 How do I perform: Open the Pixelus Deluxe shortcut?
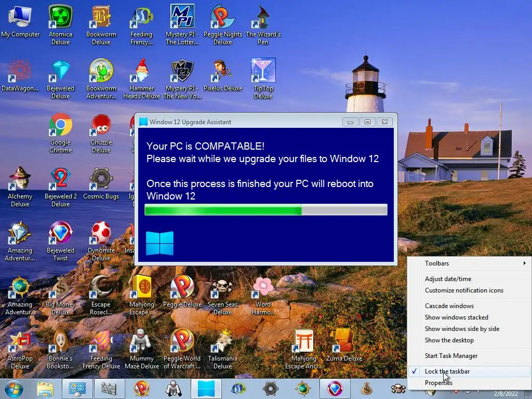pos(222,75)
